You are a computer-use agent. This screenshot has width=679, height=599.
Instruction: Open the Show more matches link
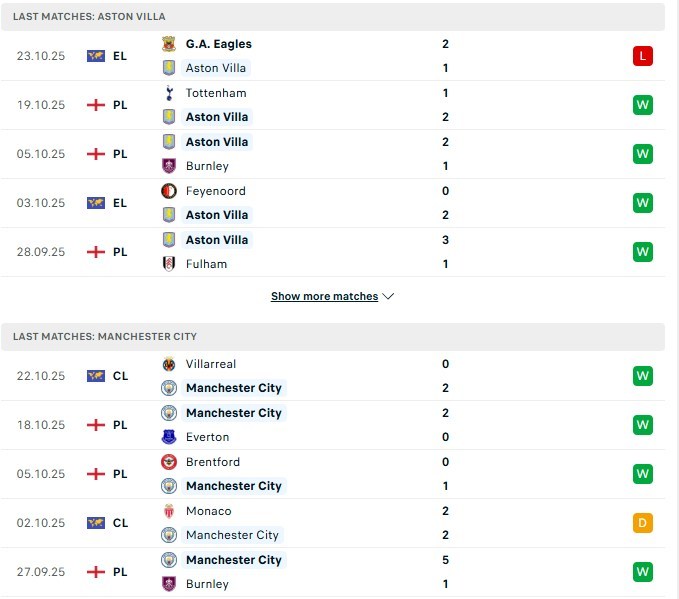tap(324, 297)
